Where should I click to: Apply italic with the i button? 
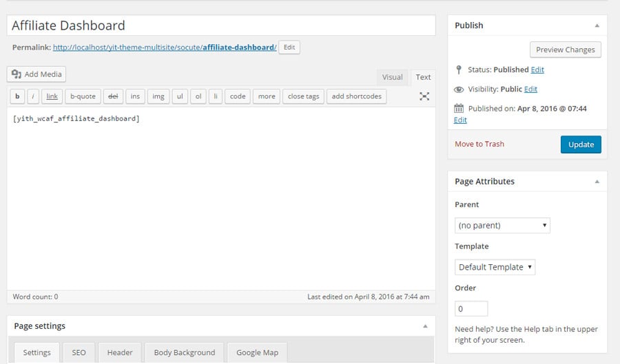coord(33,96)
